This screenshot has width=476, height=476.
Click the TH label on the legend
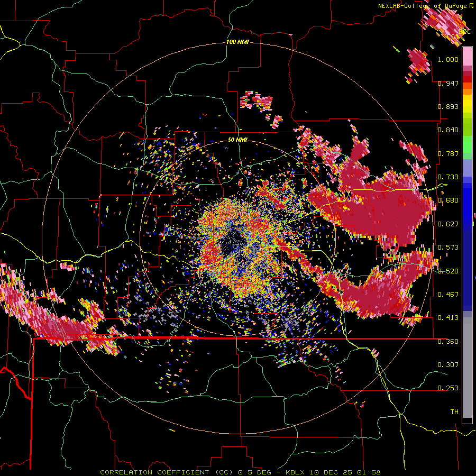[454, 411]
